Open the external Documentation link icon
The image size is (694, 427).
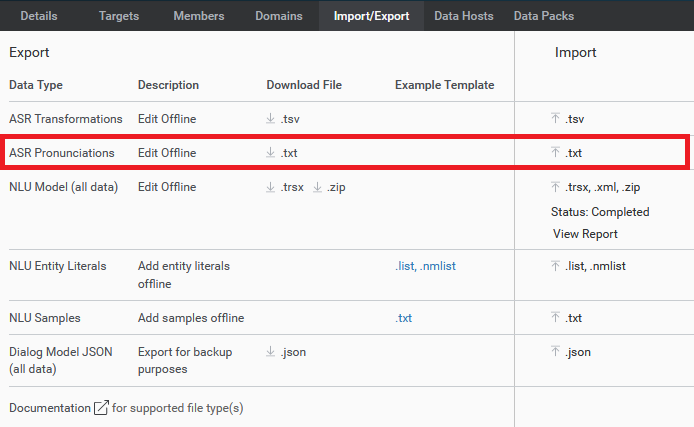101,408
